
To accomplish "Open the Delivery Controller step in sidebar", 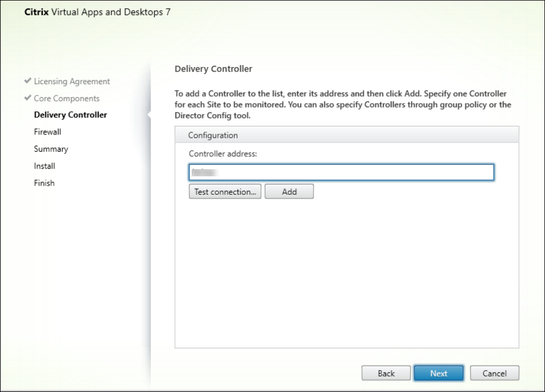I will 70,115.
